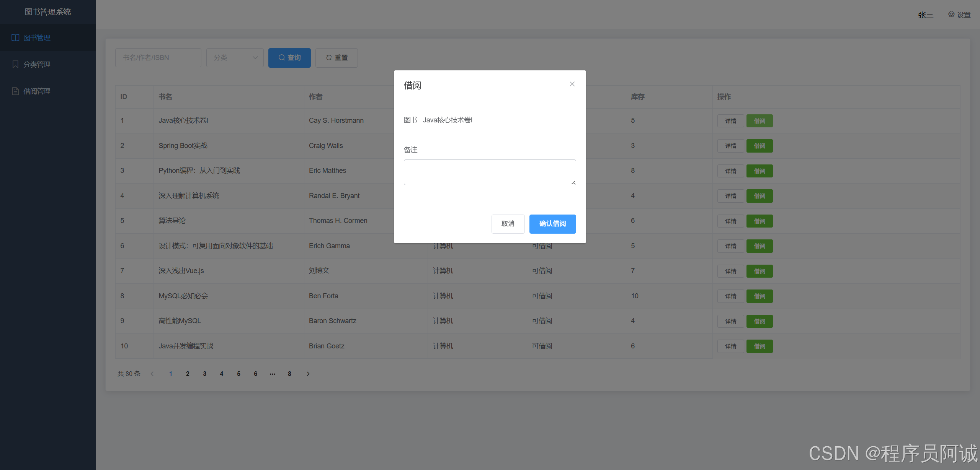Screen dimensions: 980x470
Task: Open the 张三 user menu
Action: click(925, 15)
